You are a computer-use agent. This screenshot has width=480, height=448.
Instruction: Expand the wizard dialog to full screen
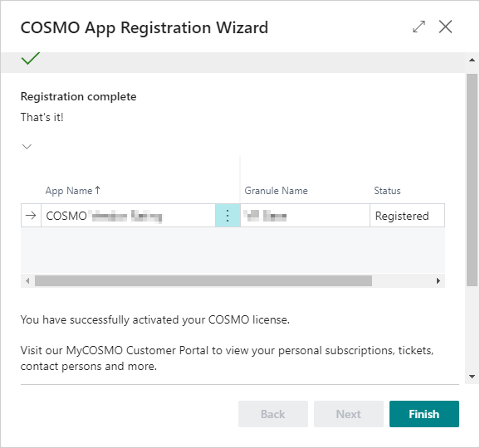click(419, 27)
